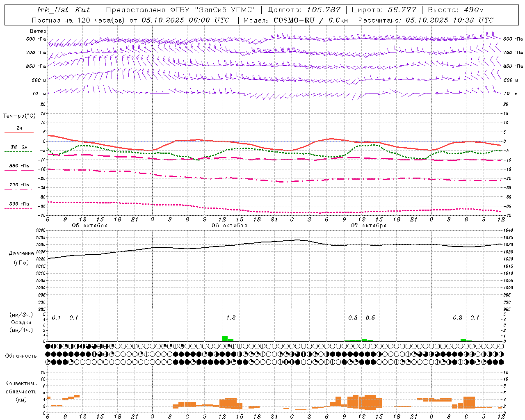Click the 700 гПа temperature legend entry
The height and width of the screenshot is (420, 525).
click(19, 185)
